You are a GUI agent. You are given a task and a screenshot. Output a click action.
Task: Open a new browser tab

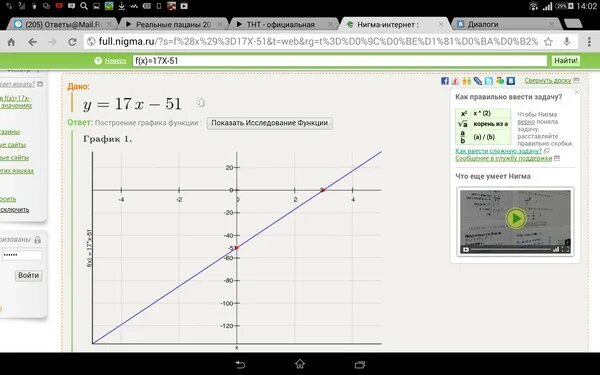coord(573,24)
